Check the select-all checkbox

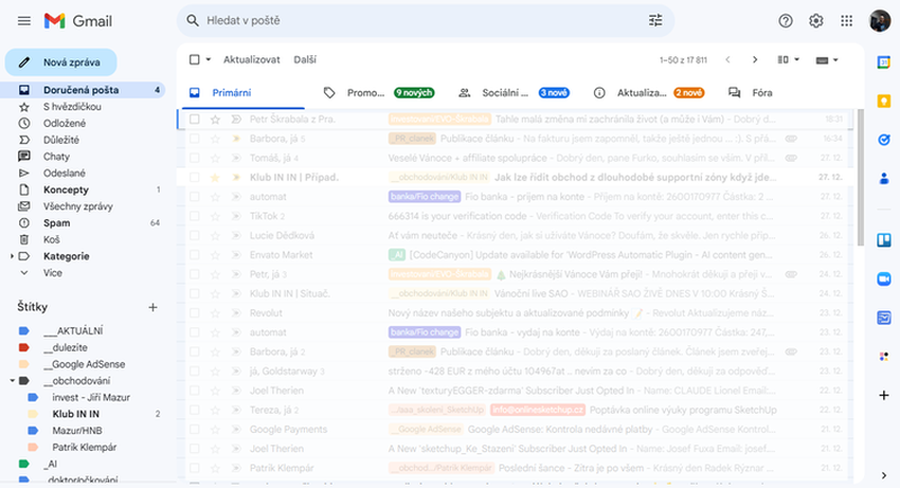click(195, 60)
